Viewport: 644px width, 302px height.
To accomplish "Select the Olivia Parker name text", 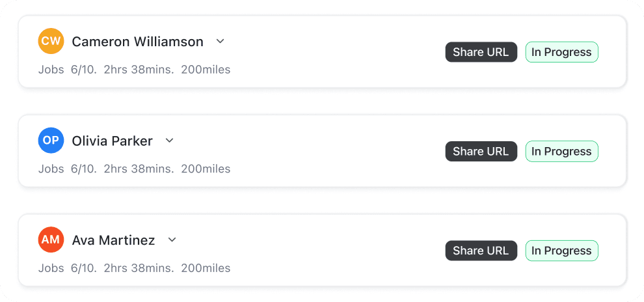I will pos(112,141).
